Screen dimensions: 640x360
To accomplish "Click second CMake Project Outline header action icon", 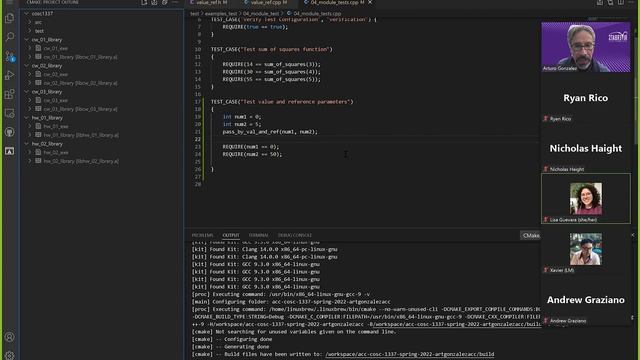I will point(154,2).
